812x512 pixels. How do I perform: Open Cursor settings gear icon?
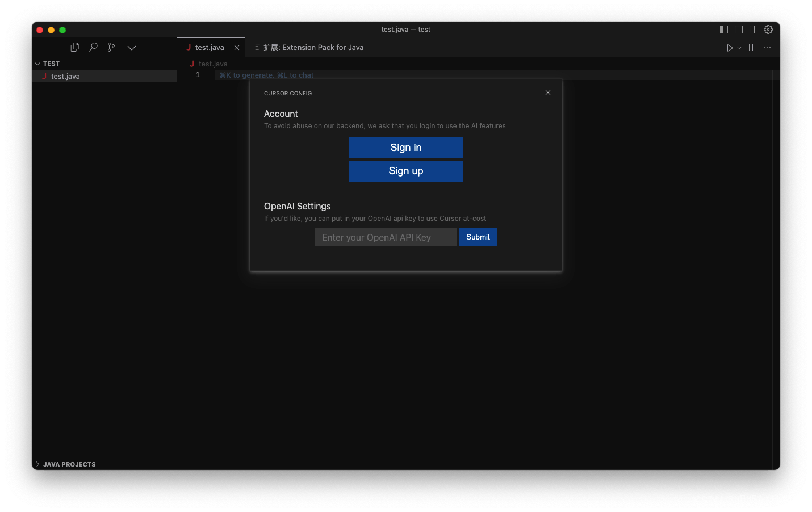pos(768,30)
